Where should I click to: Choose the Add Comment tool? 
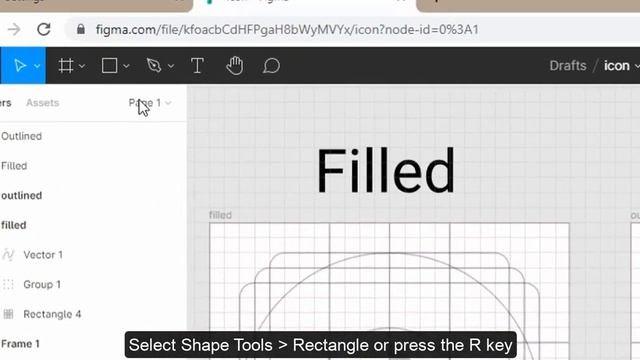coord(271,65)
